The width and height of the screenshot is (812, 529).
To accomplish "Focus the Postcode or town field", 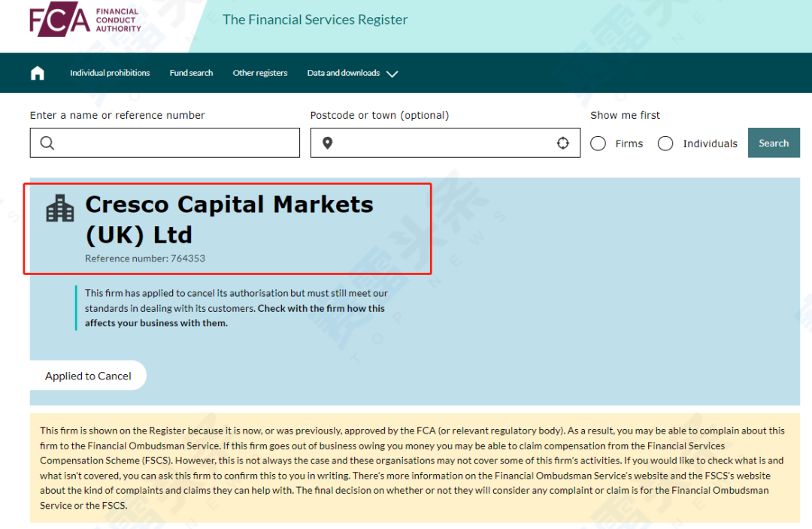I will [x=445, y=143].
